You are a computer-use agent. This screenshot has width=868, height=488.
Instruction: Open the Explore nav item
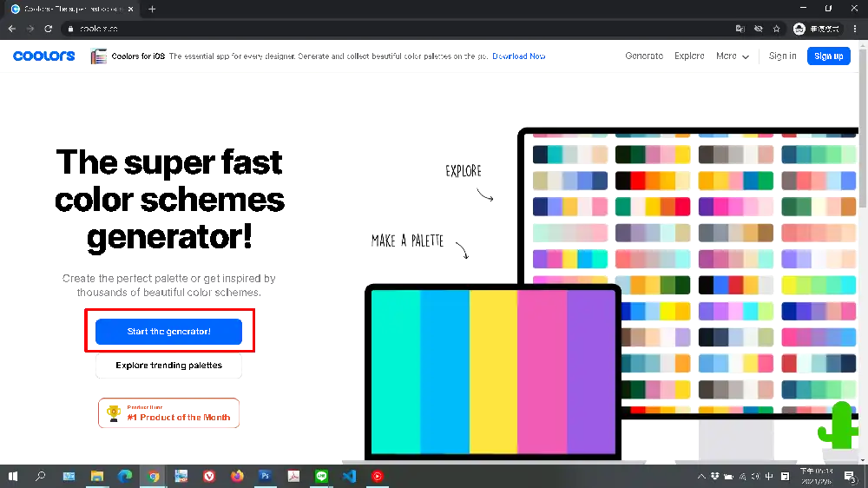(x=689, y=56)
